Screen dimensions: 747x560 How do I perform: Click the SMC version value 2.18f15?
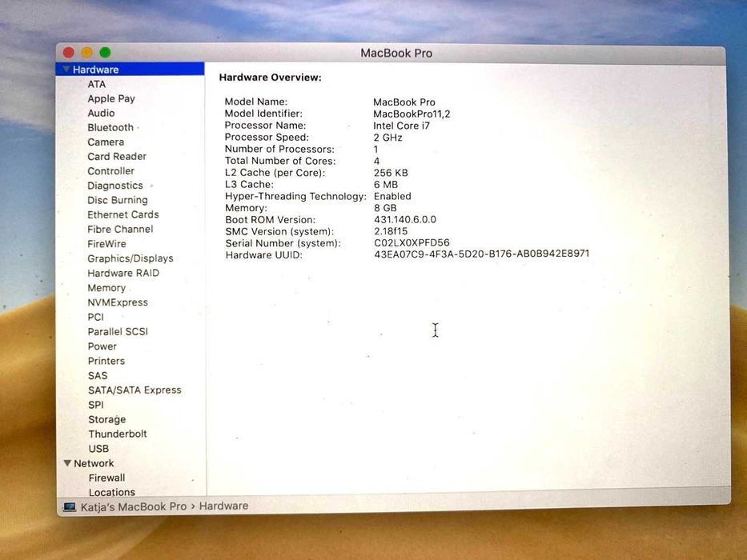(391, 231)
